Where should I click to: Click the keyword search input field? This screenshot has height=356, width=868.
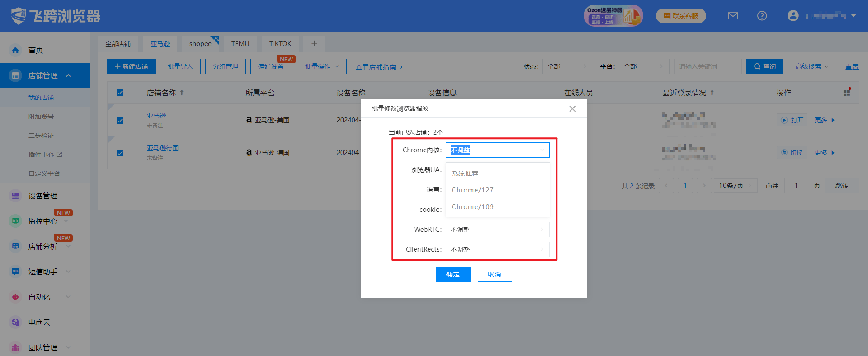click(x=707, y=66)
